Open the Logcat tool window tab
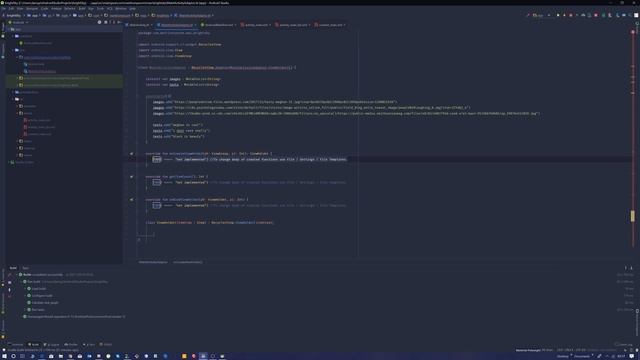640x360 pixels. (51, 344)
